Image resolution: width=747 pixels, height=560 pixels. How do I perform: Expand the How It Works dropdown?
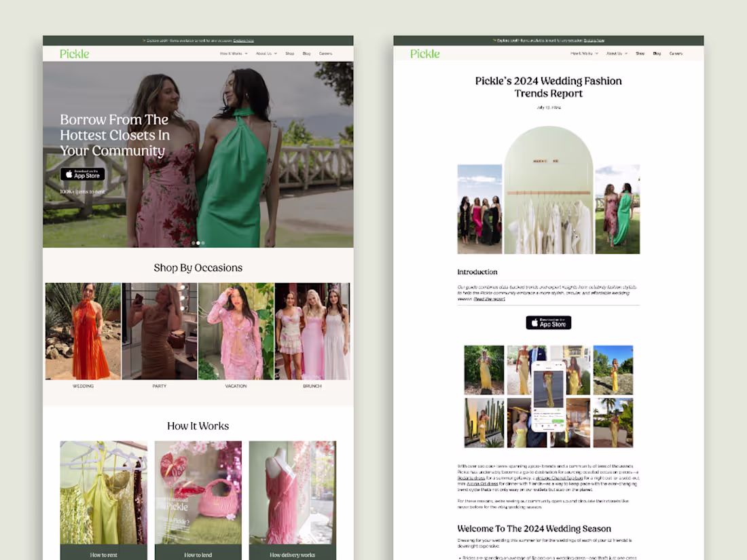234,53
